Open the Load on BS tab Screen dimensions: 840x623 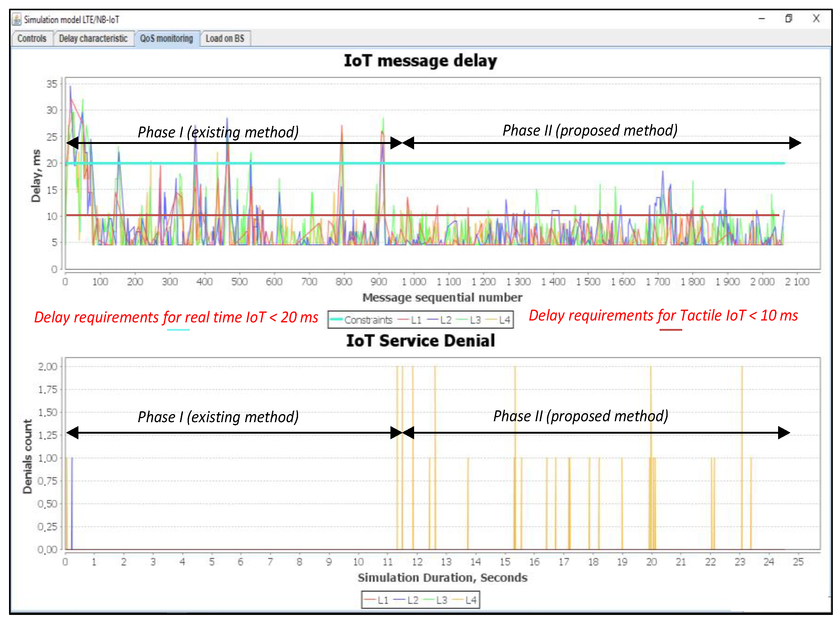pyautogui.click(x=225, y=39)
